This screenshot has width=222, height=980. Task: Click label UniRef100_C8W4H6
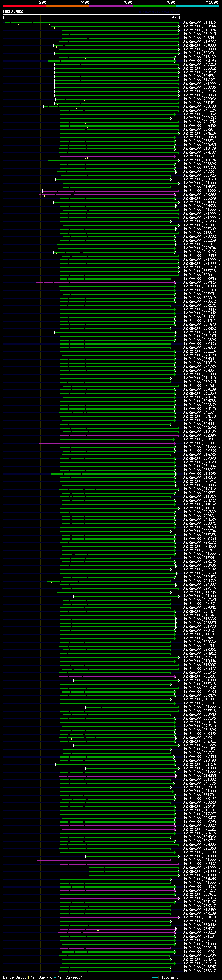pos(199,879)
